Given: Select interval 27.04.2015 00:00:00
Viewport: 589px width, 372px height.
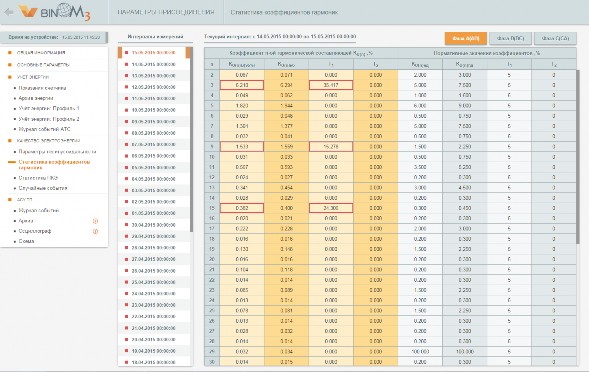Looking at the screenshot, I should click(x=153, y=259).
